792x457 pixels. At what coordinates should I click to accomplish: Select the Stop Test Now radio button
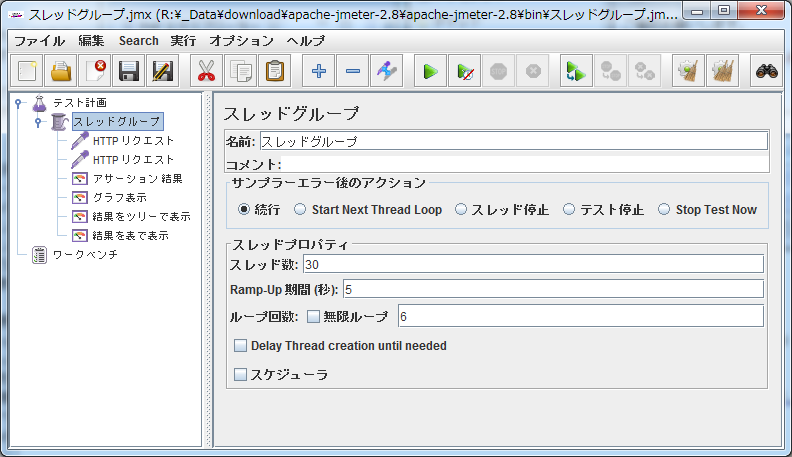[664, 210]
